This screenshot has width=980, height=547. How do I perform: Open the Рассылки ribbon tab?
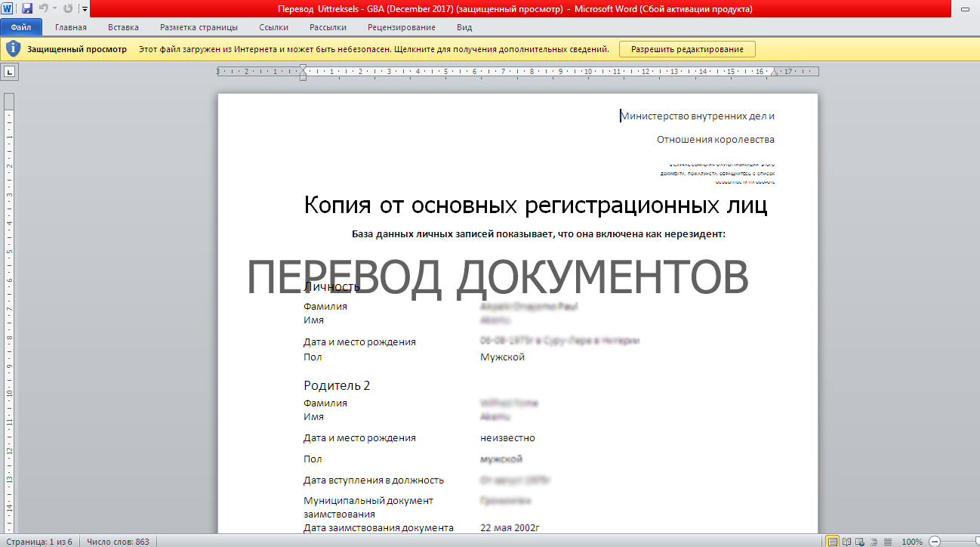(x=328, y=27)
